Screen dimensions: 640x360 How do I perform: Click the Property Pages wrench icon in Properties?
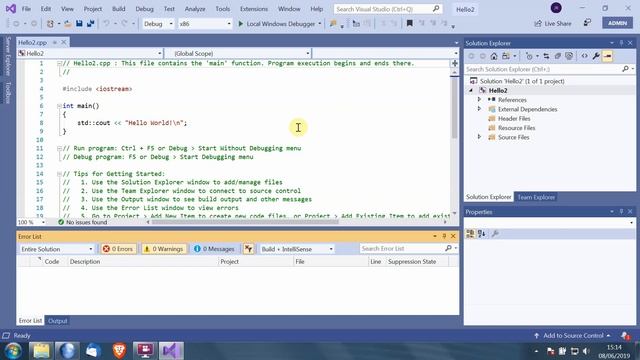tap(495, 233)
